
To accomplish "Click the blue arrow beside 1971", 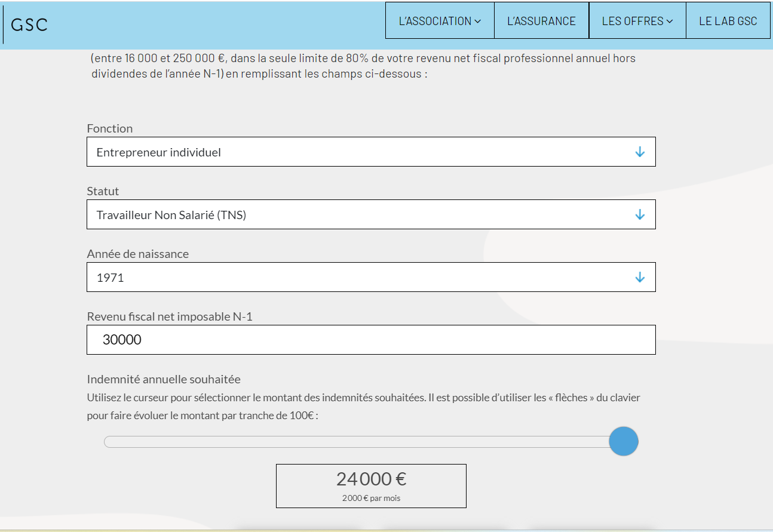I will (x=640, y=277).
